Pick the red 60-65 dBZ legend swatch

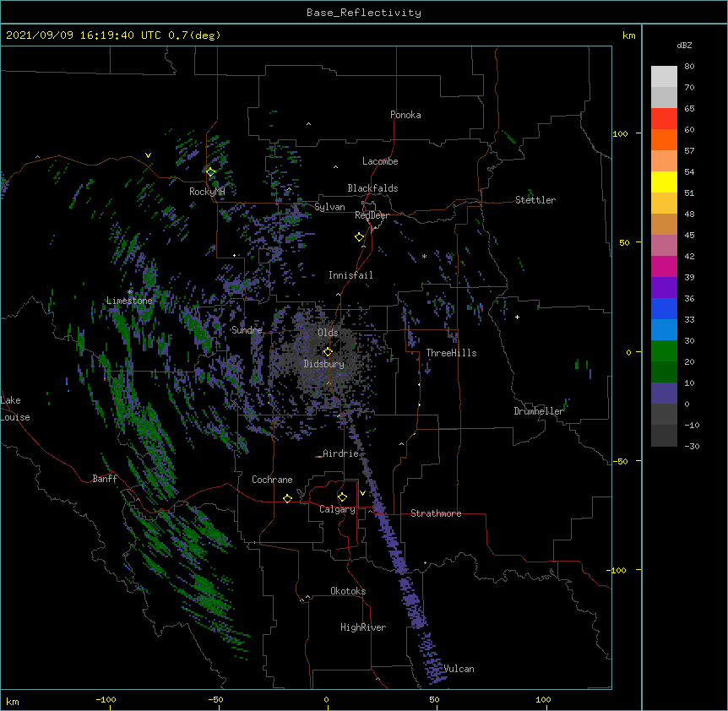pos(664,119)
